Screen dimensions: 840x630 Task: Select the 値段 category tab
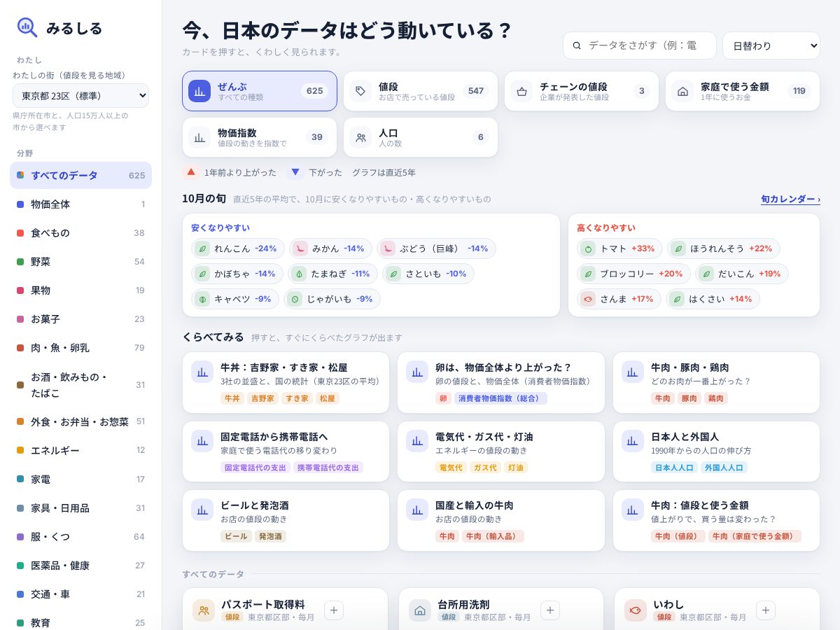click(421, 91)
